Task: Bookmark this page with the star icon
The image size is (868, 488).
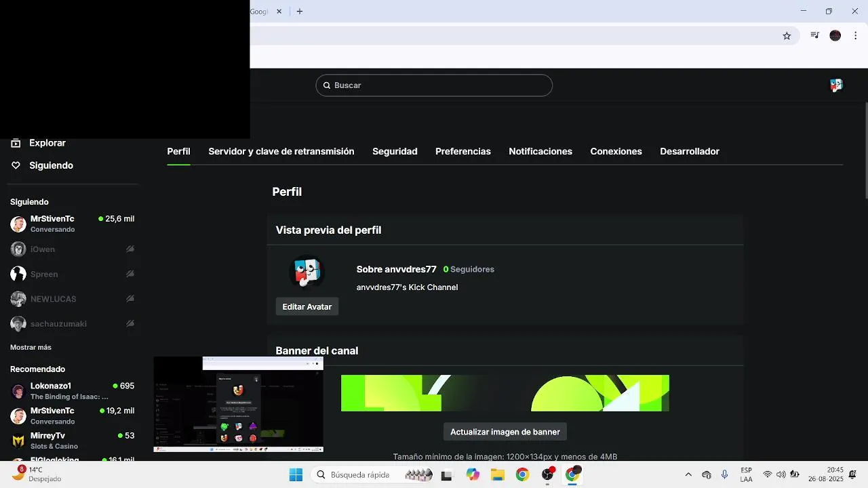Action: click(x=787, y=36)
